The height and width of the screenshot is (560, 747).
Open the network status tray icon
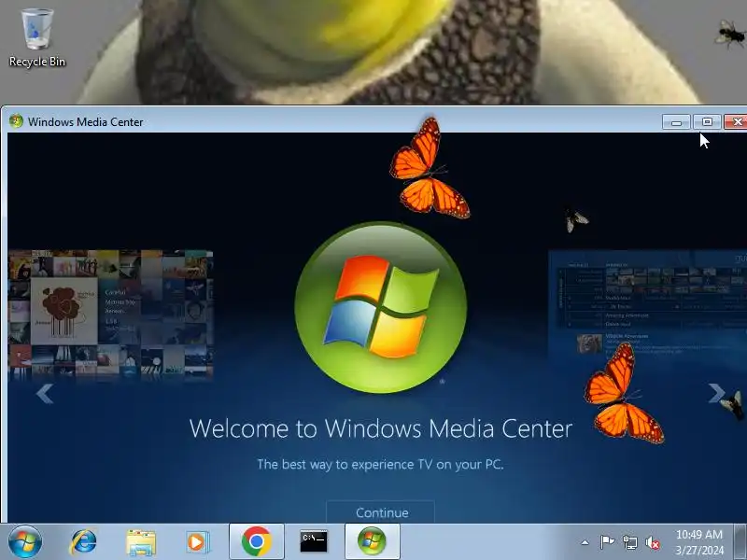point(629,542)
